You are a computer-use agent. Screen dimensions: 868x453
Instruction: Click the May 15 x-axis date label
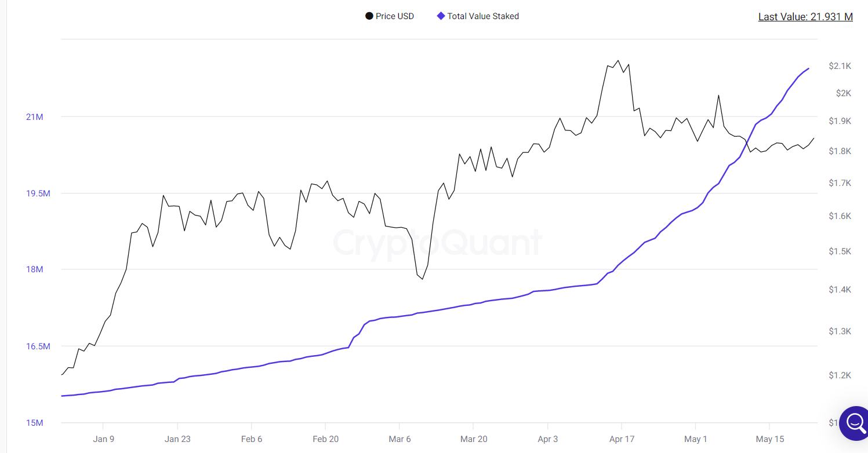[x=770, y=439]
